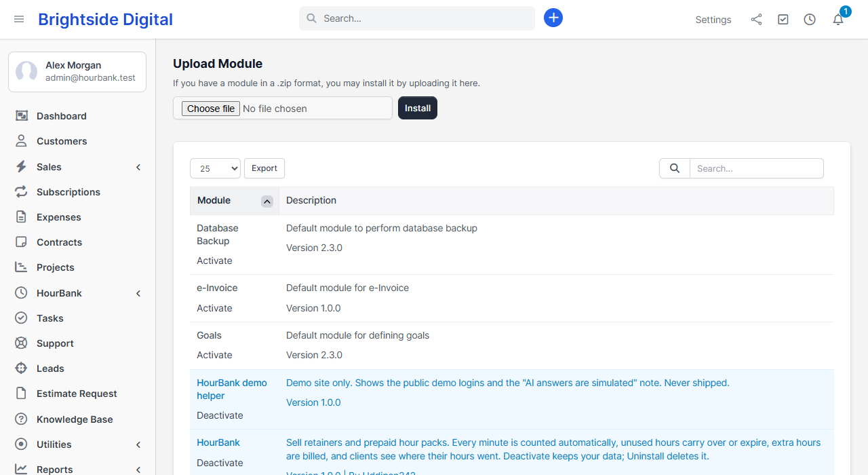The image size is (868, 475).
Task: Click the blue plus quick-create button
Action: 553,18
